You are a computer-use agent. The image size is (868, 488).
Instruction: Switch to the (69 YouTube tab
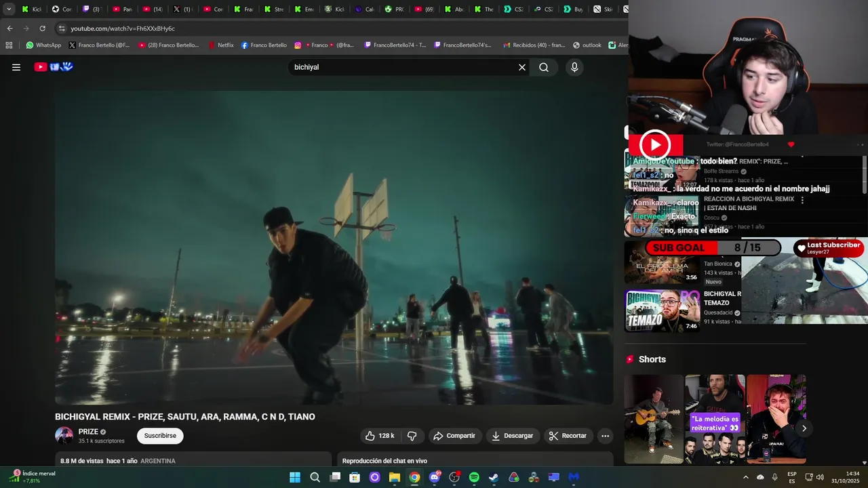coord(424,9)
